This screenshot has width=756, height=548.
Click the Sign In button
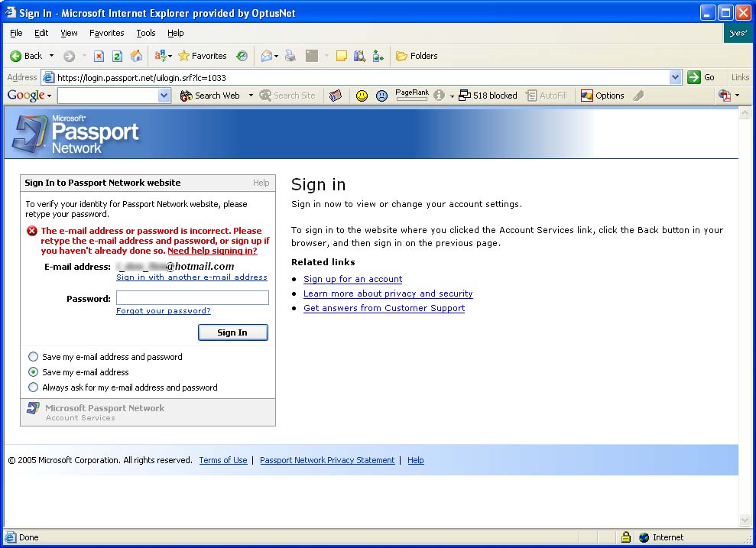coord(233,332)
